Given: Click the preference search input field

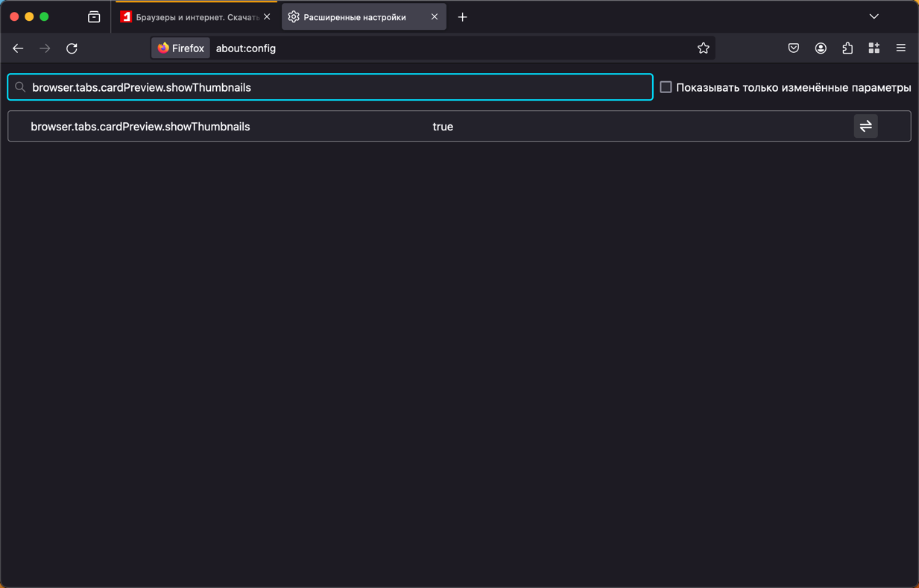Looking at the screenshot, I should pyautogui.click(x=335, y=87).
